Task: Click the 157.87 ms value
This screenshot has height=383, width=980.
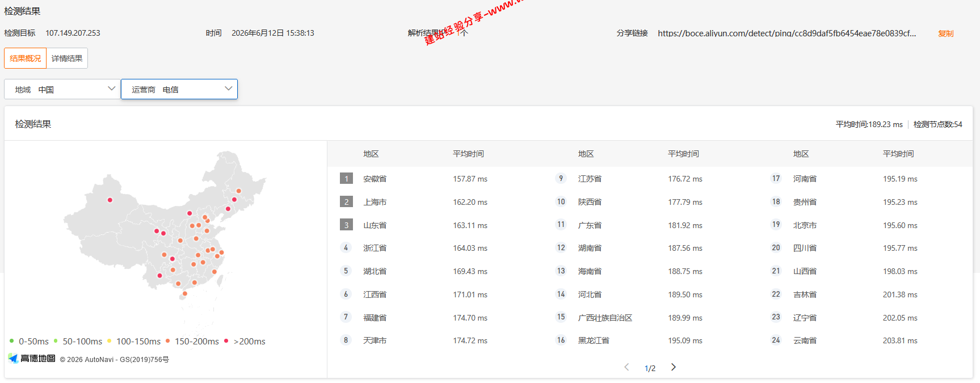Action: point(470,179)
